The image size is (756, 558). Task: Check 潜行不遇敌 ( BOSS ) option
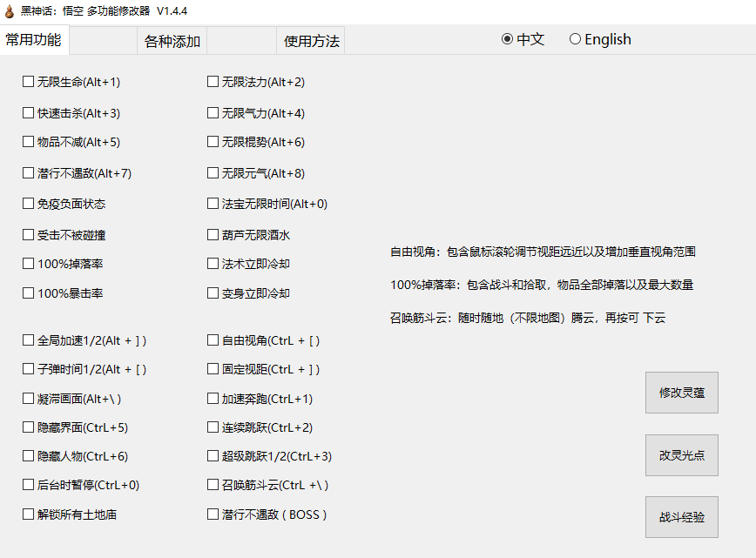click(213, 514)
